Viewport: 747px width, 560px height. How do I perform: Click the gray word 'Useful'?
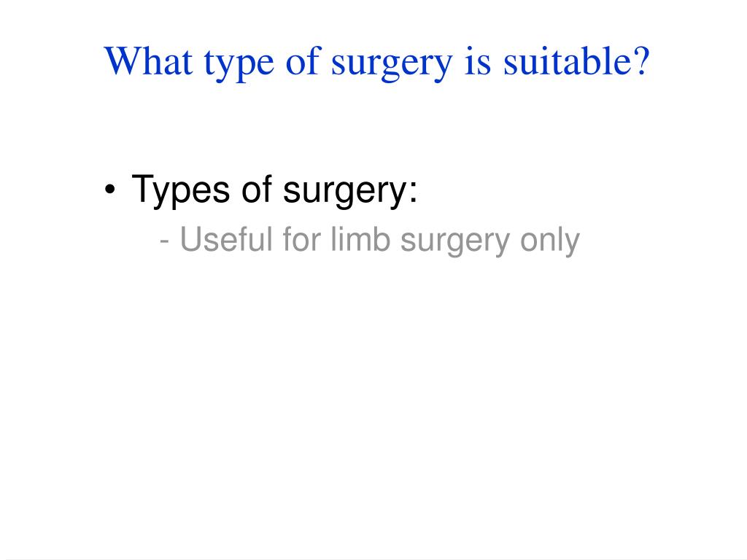[226, 238]
